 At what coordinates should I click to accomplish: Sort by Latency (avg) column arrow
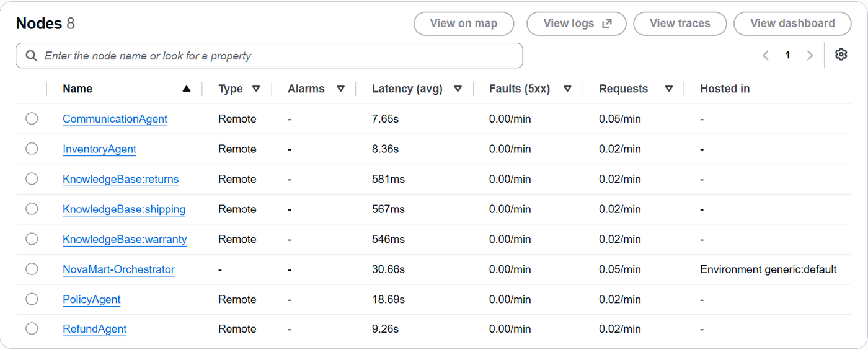coord(458,89)
